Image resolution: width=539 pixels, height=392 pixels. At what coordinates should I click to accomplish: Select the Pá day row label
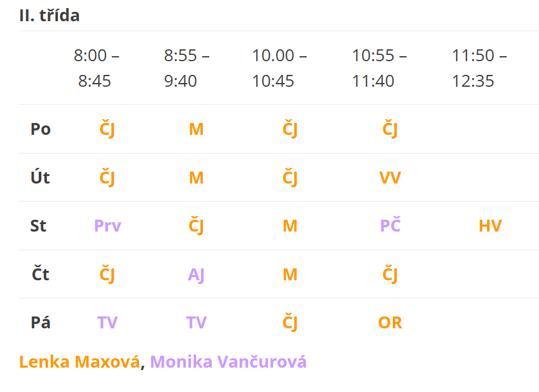41,323
